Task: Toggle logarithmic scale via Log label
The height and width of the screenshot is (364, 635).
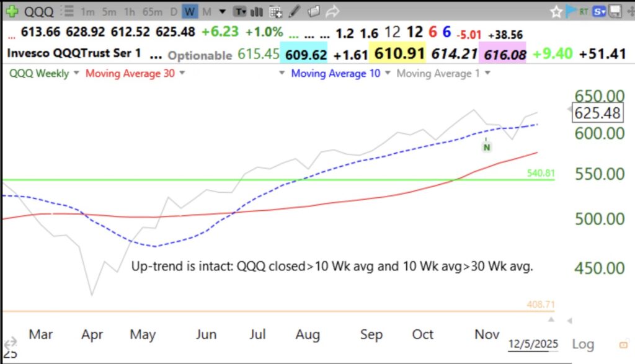Action: (582, 344)
